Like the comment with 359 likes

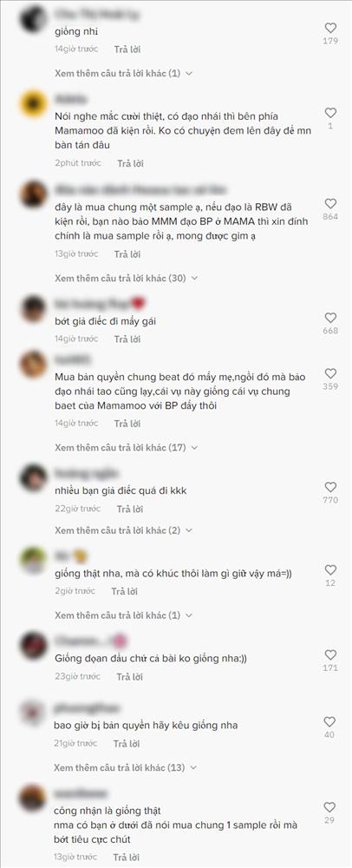tap(330, 373)
